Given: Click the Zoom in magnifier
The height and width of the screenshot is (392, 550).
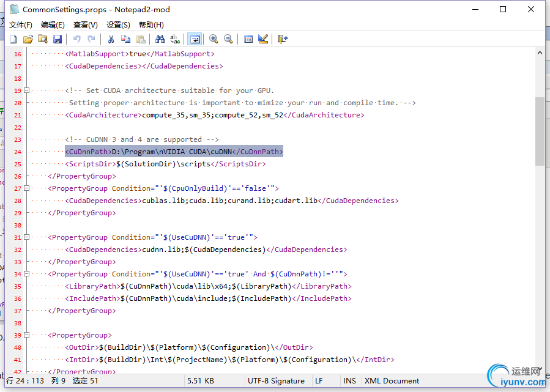Looking at the screenshot, I should click(214, 39).
